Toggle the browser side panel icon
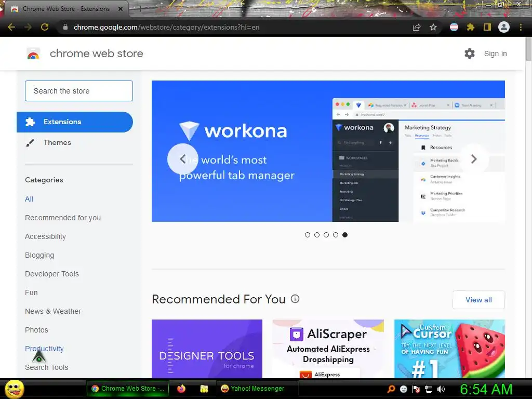 [487, 27]
